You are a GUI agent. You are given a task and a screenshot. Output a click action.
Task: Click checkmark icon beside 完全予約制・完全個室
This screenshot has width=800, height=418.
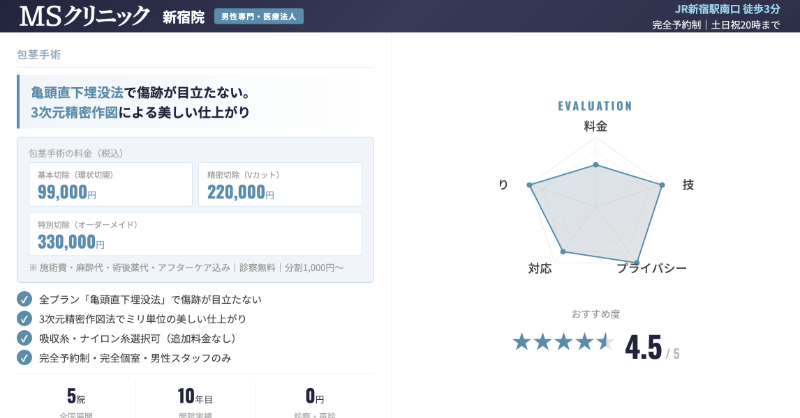[25, 357]
